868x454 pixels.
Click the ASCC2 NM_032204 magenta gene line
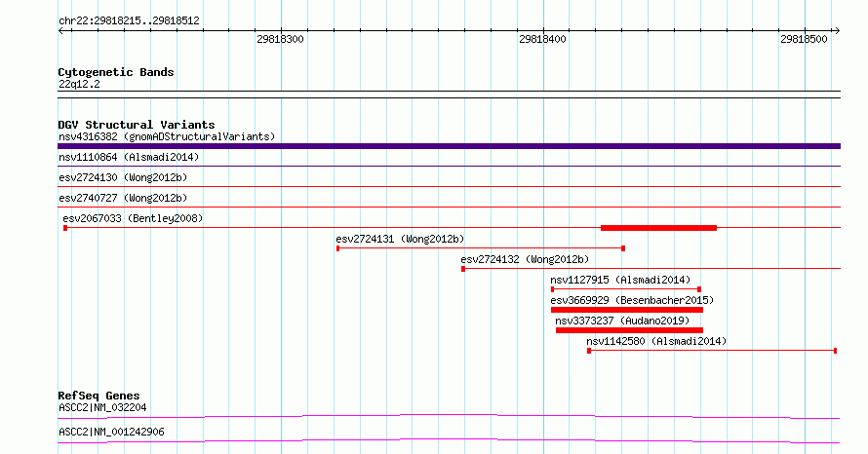(x=449, y=416)
